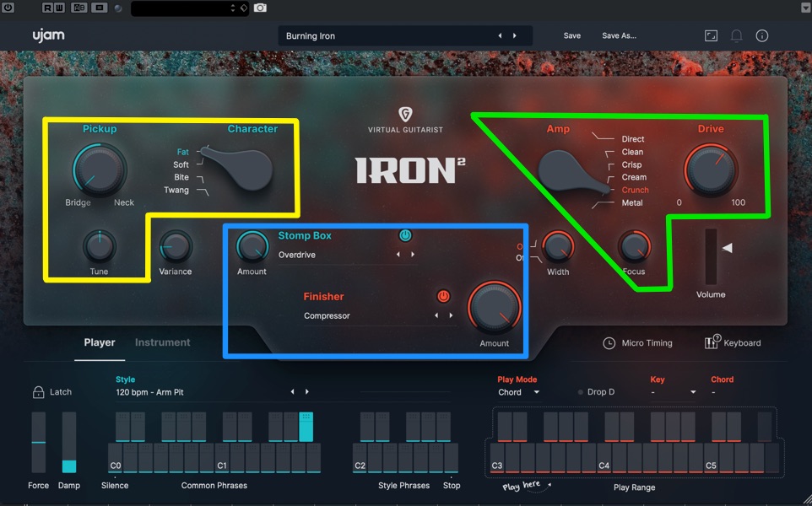Click the Drive knob
The image size is (812, 506).
click(711, 170)
